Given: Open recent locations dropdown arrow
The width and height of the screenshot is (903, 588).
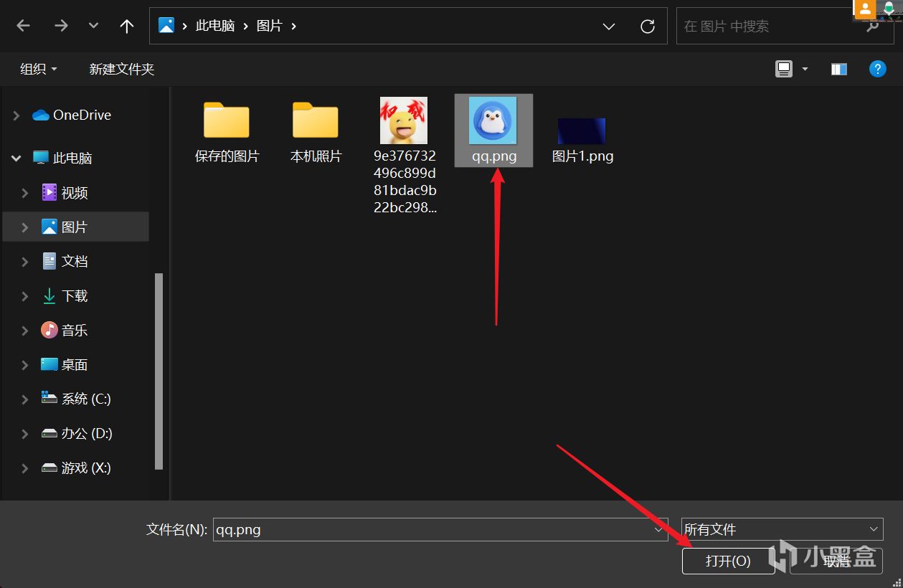Looking at the screenshot, I should pos(93,26).
